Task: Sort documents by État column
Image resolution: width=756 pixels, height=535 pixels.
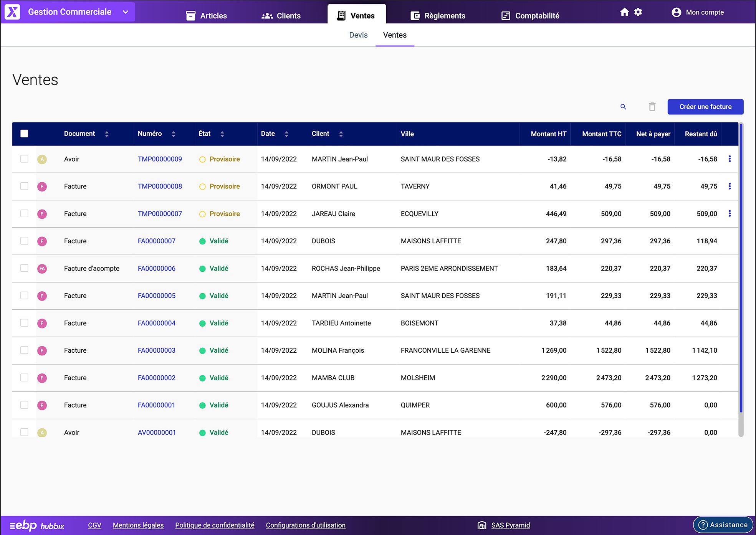Action: 222,134
